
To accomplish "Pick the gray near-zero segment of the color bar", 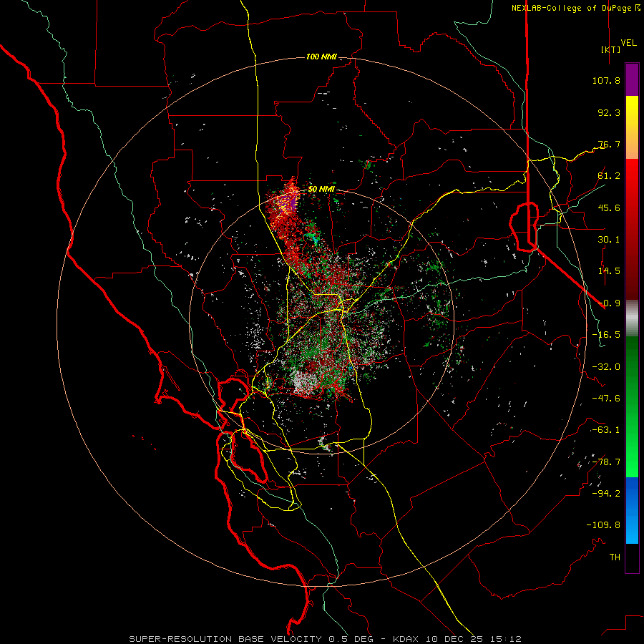I will pos(632,318).
